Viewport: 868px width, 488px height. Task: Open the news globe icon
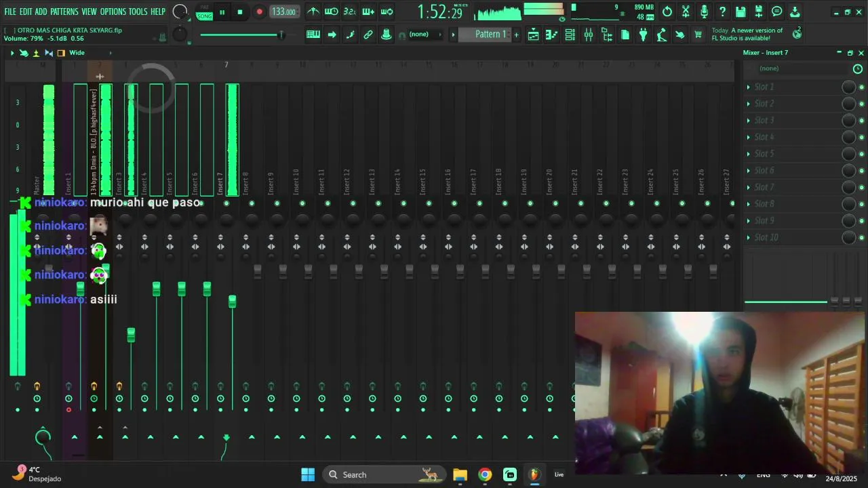point(797,33)
